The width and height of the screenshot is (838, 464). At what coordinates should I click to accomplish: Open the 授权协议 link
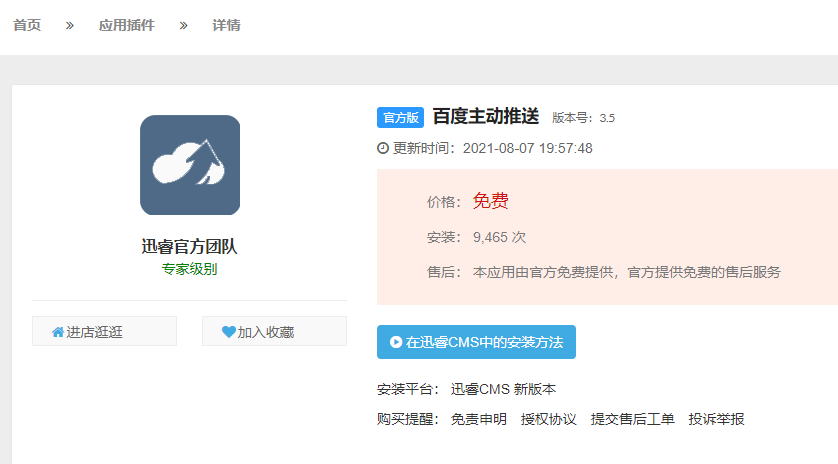[x=548, y=419]
